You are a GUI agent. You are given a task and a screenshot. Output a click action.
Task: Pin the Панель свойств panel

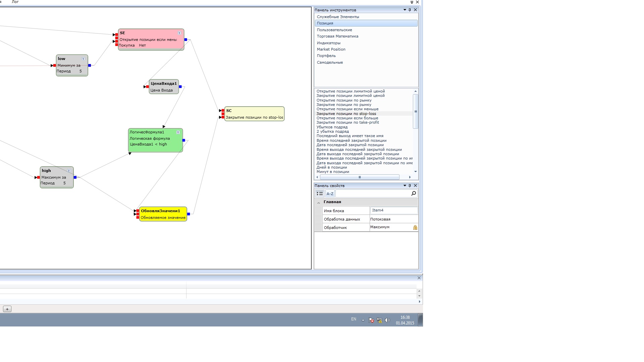pyautogui.click(x=410, y=186)
